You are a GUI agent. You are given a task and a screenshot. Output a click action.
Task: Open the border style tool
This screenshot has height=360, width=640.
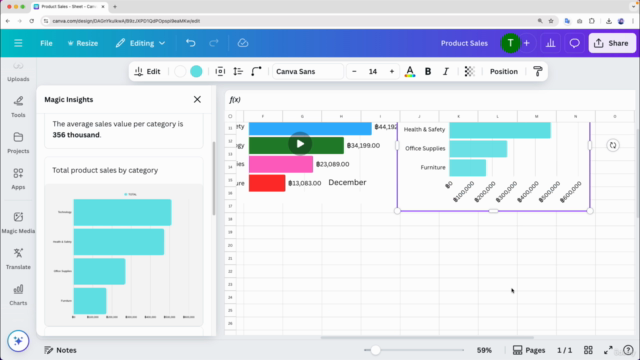220,71
